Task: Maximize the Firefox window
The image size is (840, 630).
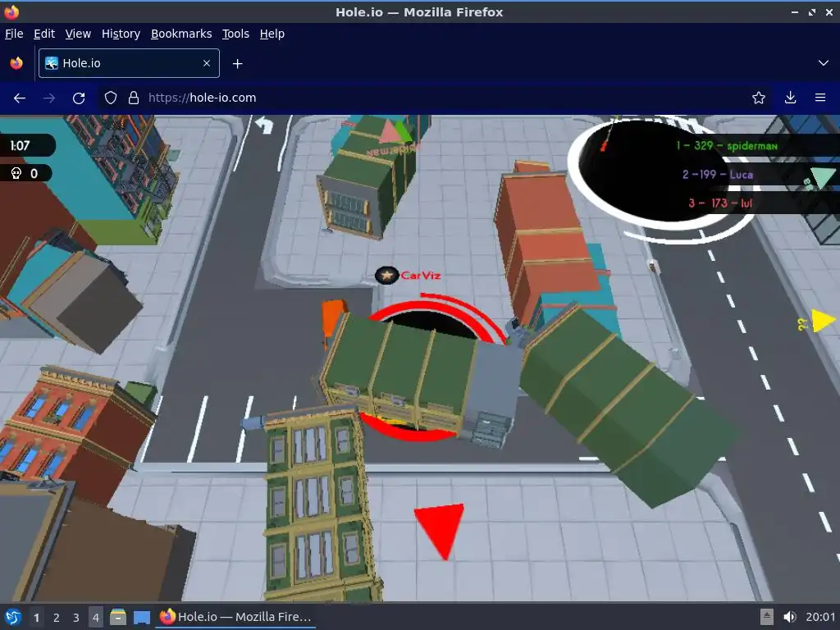Action: pos(812,11)
